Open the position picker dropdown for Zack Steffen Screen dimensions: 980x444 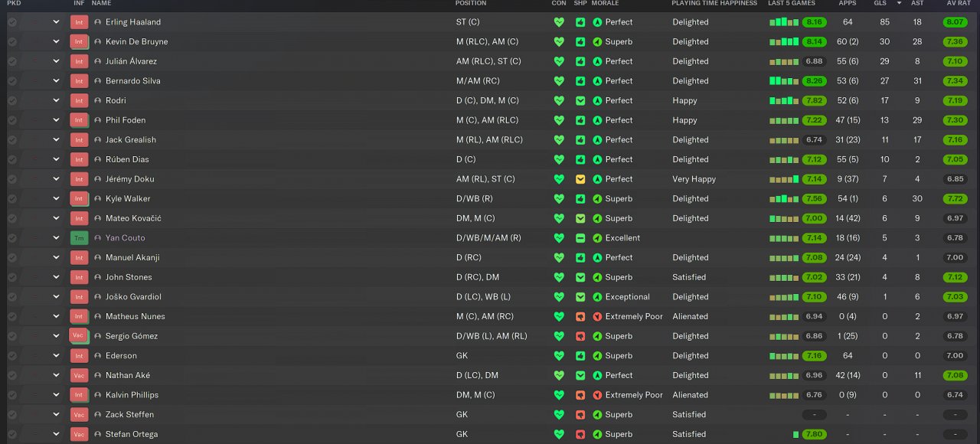click(56, 414)
